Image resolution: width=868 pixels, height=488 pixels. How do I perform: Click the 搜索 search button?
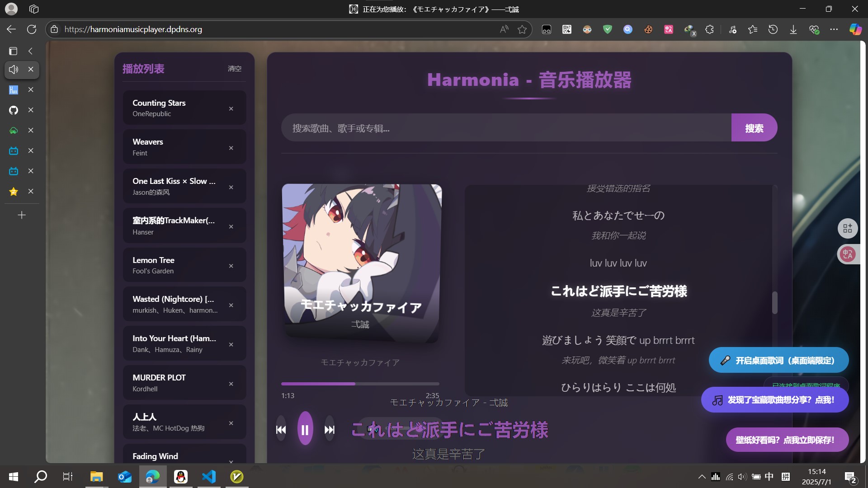(754, 128)
